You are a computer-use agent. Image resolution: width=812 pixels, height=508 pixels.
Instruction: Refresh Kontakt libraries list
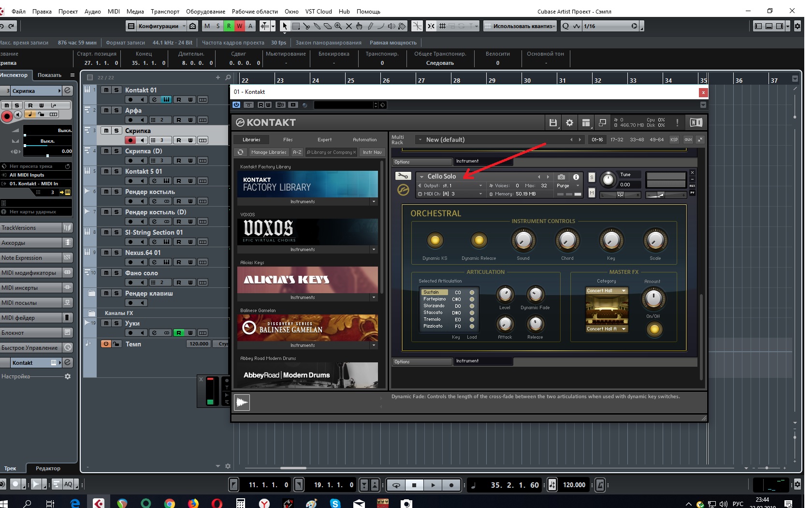241,152
